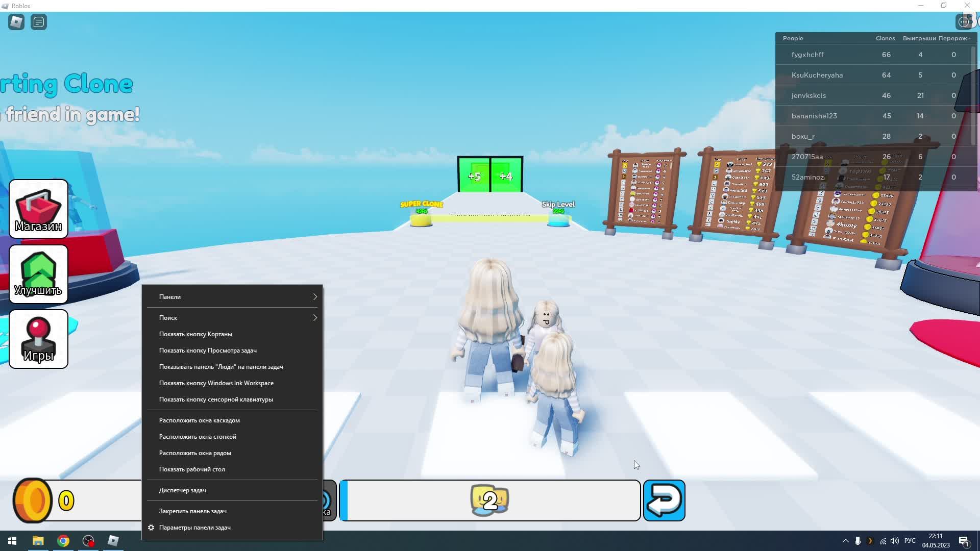
Task: Toggle Закрепить панель задач lock option
Action: 192,511
